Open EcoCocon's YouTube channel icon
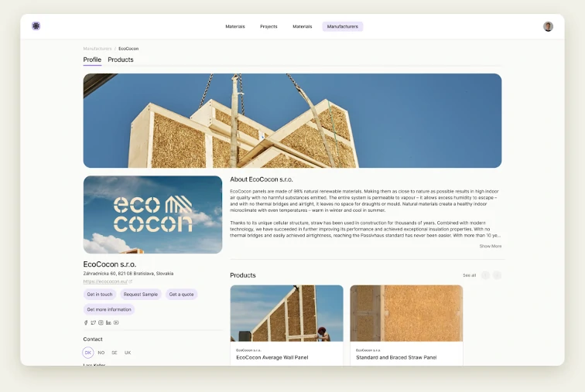 [x=116, y=322]
